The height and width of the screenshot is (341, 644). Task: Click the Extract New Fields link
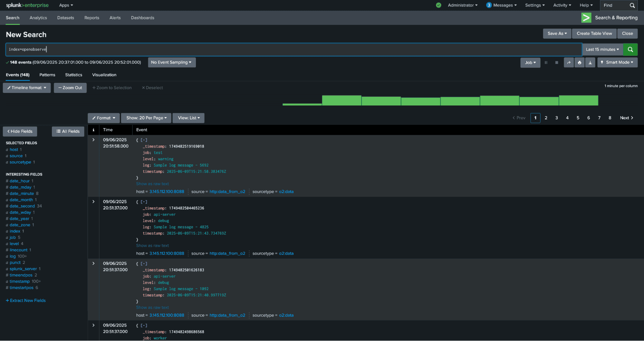(x=26, y=300)
